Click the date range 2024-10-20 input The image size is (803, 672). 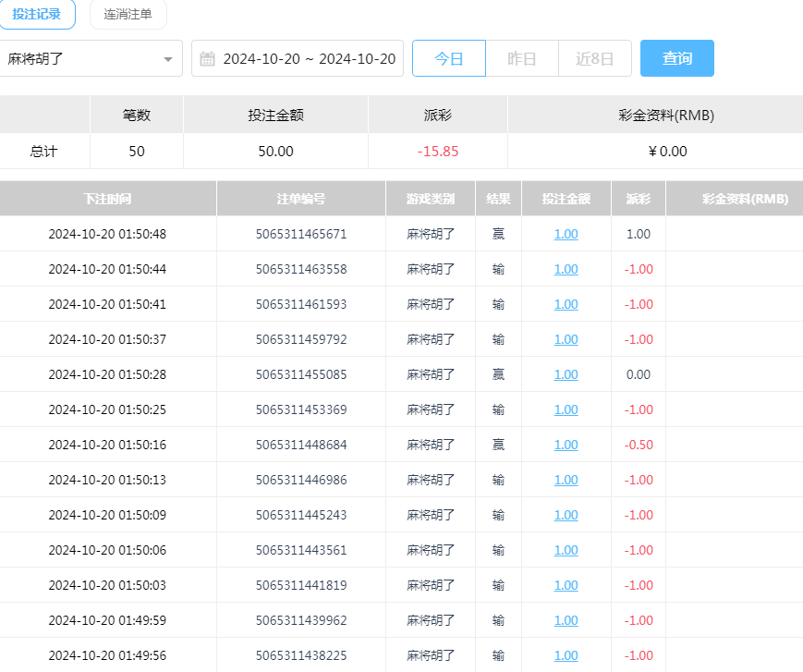pyautogui.click(x=309, y=59)
